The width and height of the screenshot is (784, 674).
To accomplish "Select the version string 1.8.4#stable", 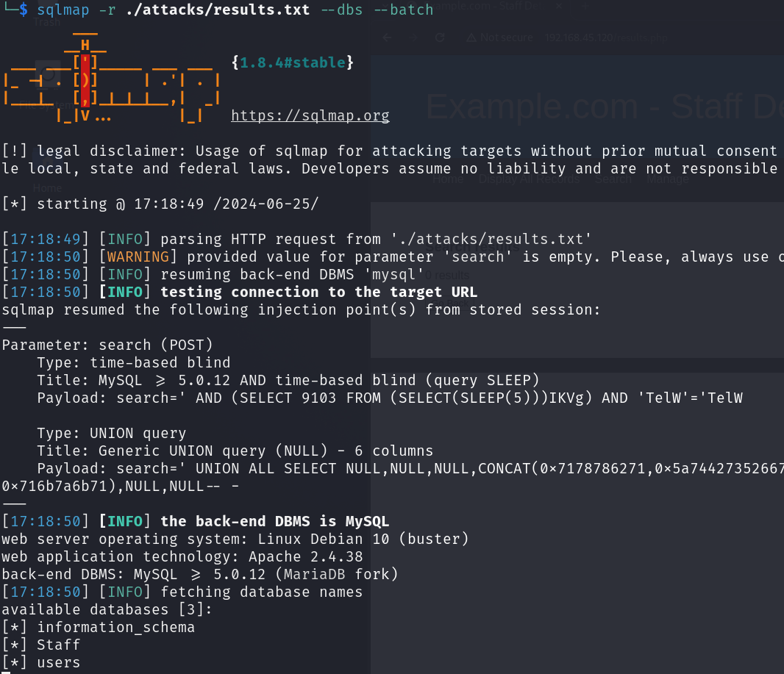I will [x=293, y=62].
